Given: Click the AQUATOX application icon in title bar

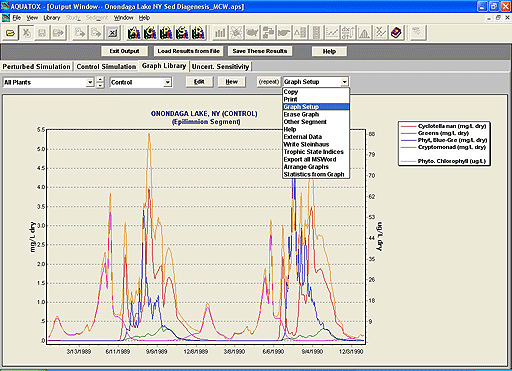Looking at the screenshot, I should [x=5, y=6].
